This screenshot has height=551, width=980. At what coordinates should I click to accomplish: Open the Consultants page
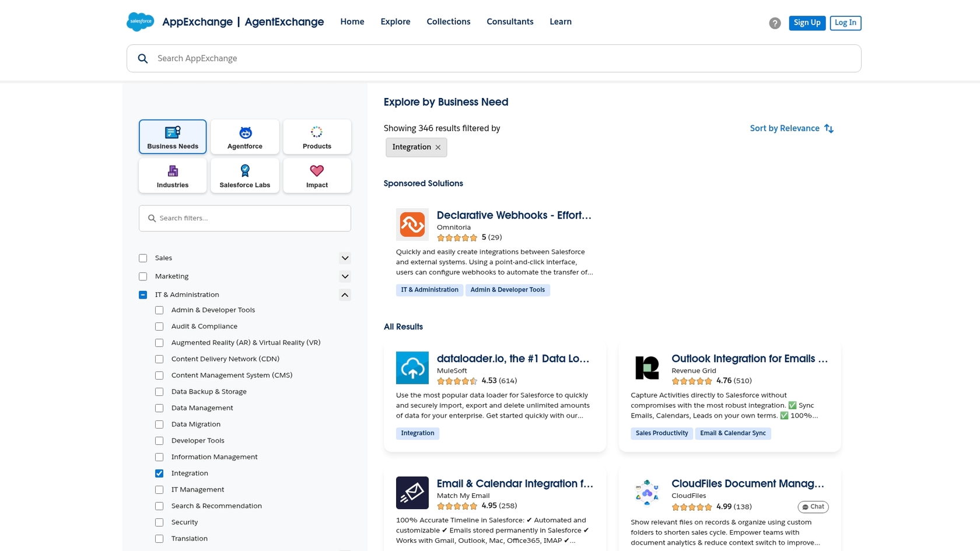click(x=509, y=22)
